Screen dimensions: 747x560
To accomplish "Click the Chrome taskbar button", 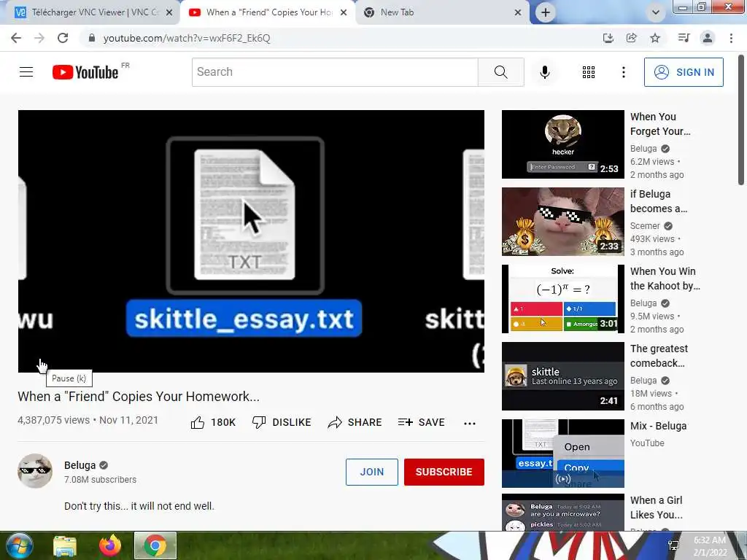I will (x=155, y=545).
